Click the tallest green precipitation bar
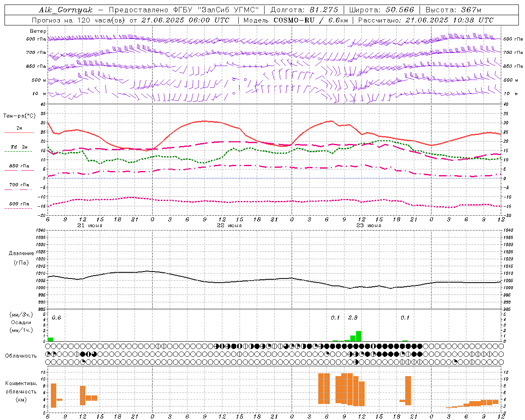This screenshot has width=525, height=420. coord(359,336)
